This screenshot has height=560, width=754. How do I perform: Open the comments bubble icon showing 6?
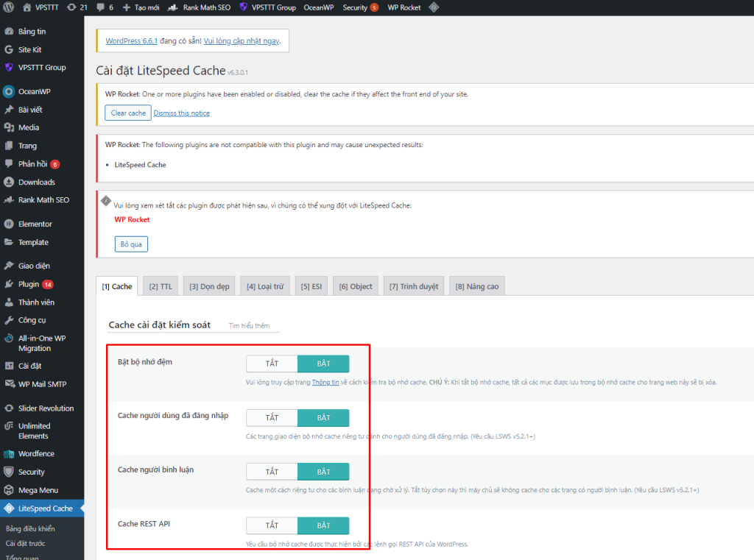(x=100, y=7)
